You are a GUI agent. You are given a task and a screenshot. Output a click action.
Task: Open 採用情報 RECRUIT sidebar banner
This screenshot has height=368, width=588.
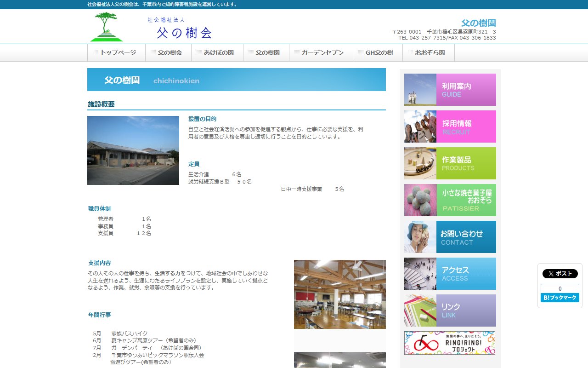450,126
